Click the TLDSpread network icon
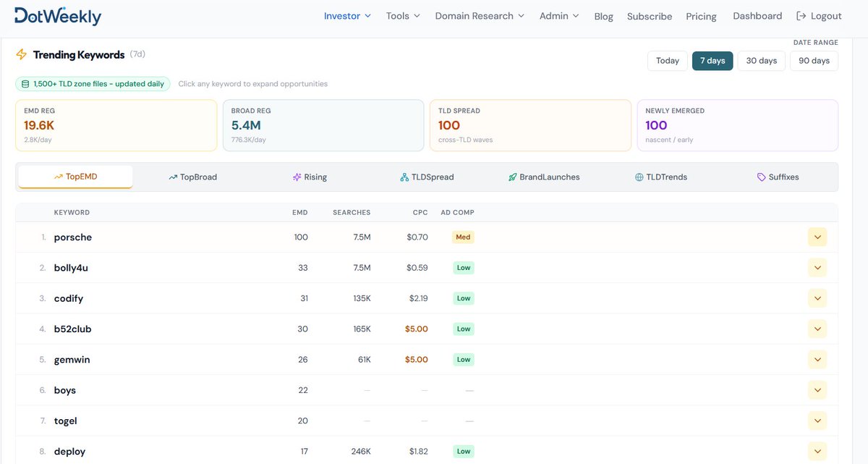868x464 pixels. [404, 177]
